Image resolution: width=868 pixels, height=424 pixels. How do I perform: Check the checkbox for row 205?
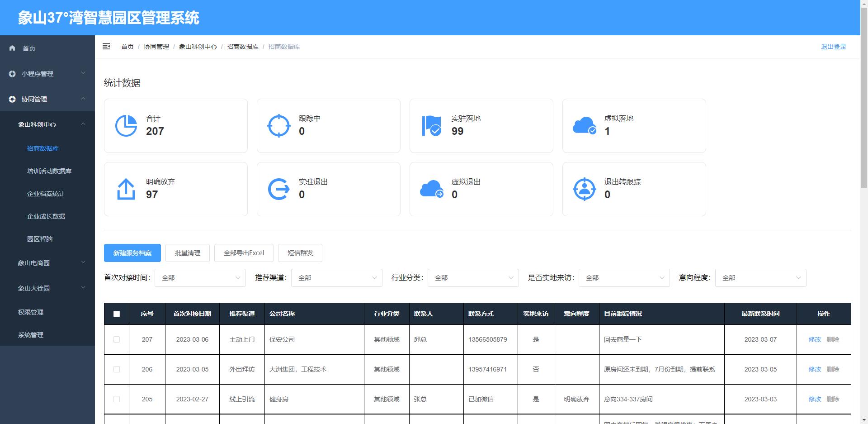click(x=117, y=399)
